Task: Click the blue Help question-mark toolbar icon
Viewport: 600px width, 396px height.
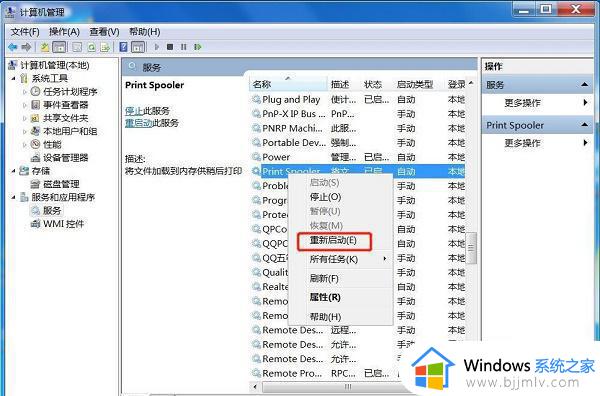Action: 123,47
